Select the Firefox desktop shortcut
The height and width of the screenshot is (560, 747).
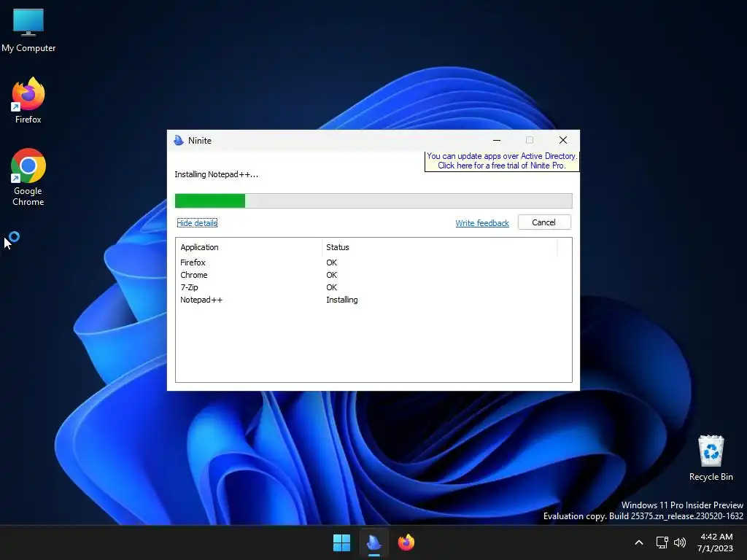[28, 101]
